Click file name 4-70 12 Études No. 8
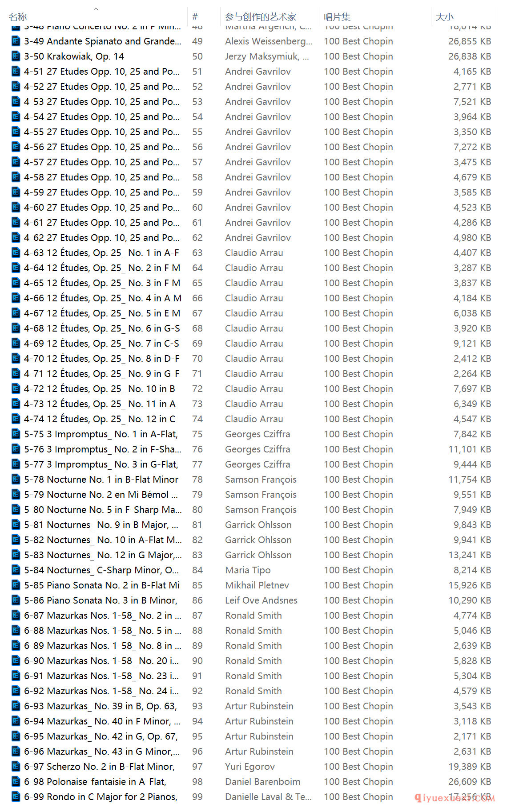 point(102,359)
